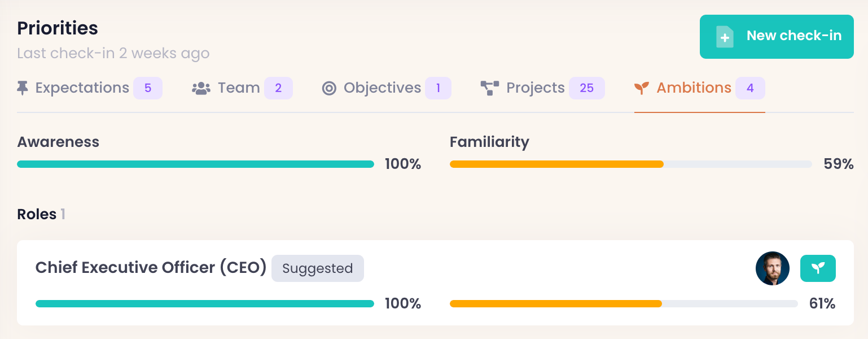Open the Chief Executive Officer (CEO) role
The height and width of the screenshot is (339, 868).
click(x=151, y=268)
